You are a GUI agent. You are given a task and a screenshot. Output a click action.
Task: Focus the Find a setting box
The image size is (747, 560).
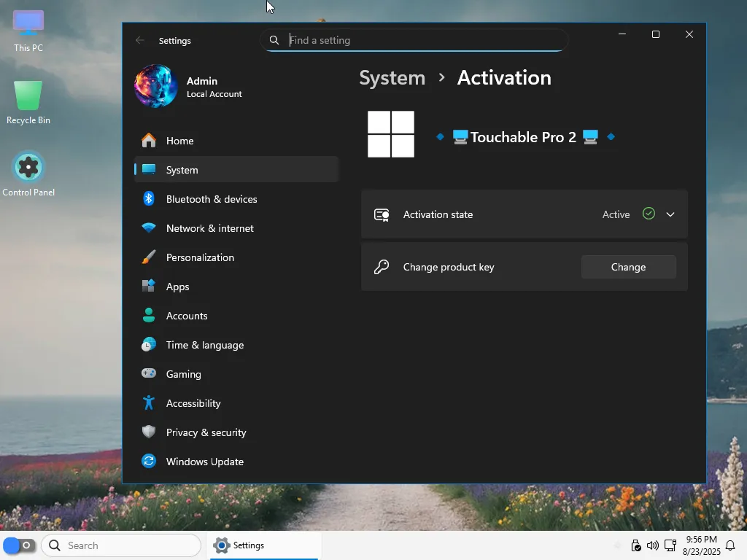tap(414, 40)
